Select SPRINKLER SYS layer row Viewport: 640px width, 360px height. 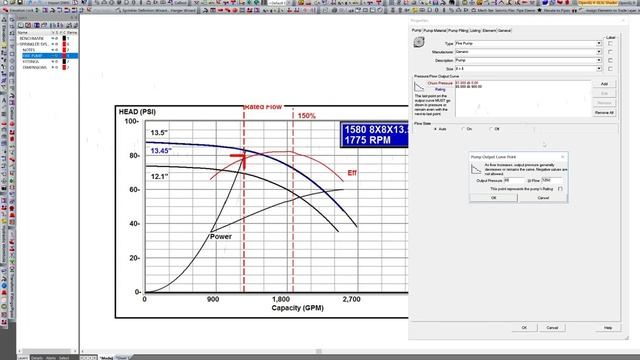(x=33, y=44)
